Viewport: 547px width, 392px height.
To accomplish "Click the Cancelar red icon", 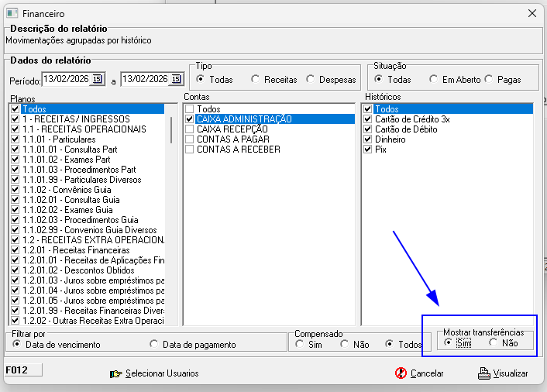I will 401,373.
